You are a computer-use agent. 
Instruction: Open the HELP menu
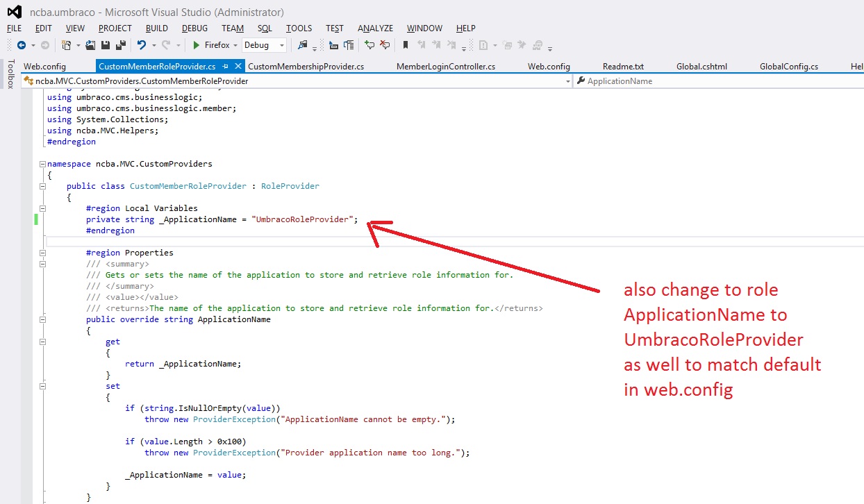pyautogui.click(x=466, y=28)
